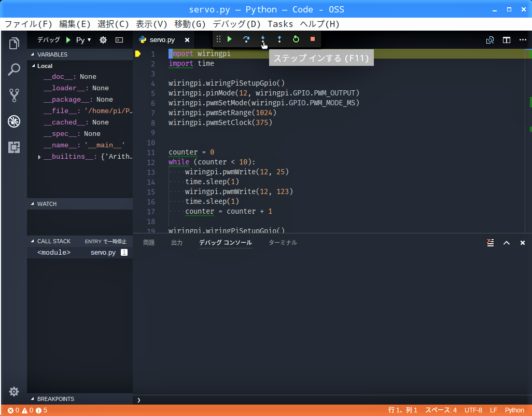Viewport: 532px width, 416px height.
Task: Open the Tasks menu
Action: point(280,24)
